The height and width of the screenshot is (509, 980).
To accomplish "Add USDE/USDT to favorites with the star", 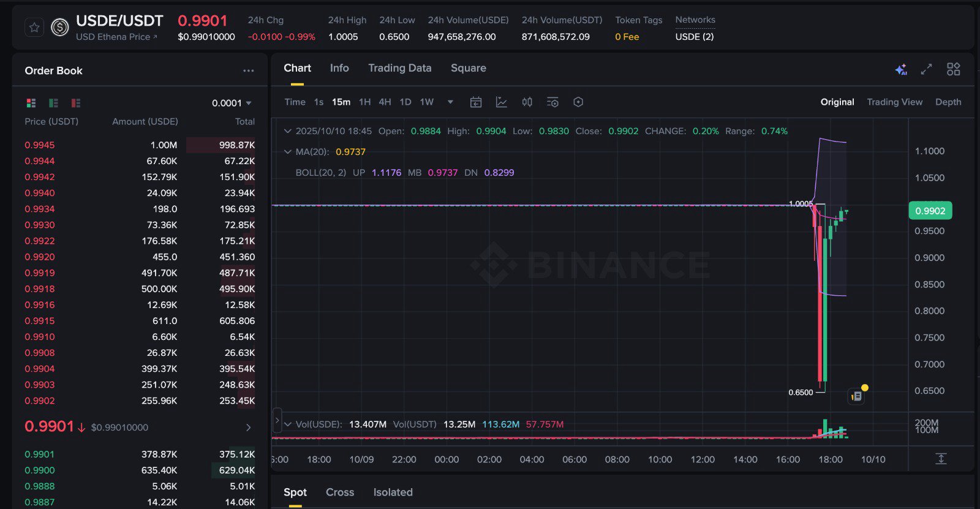I will 34,28.
